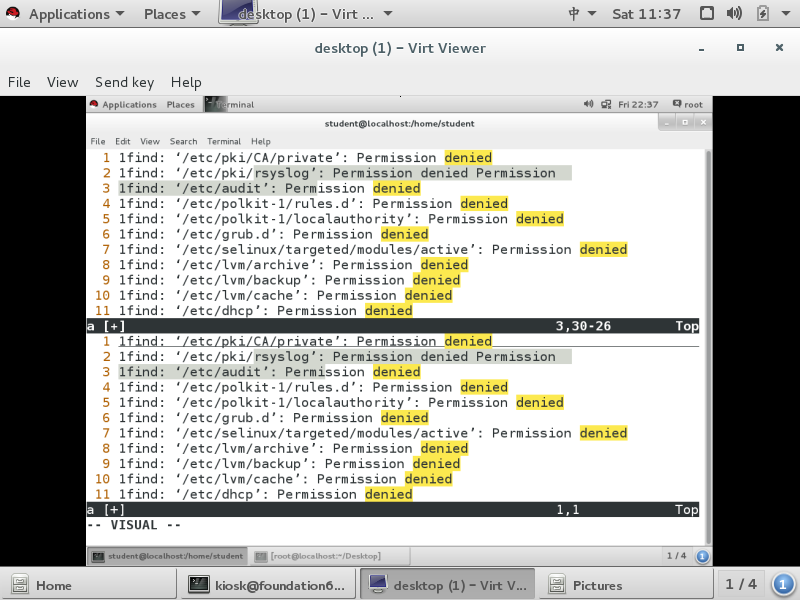Select desktop (1) - Virt Viewer taskbar button
This screenshot has width=800, height=600.
point(447,585)
